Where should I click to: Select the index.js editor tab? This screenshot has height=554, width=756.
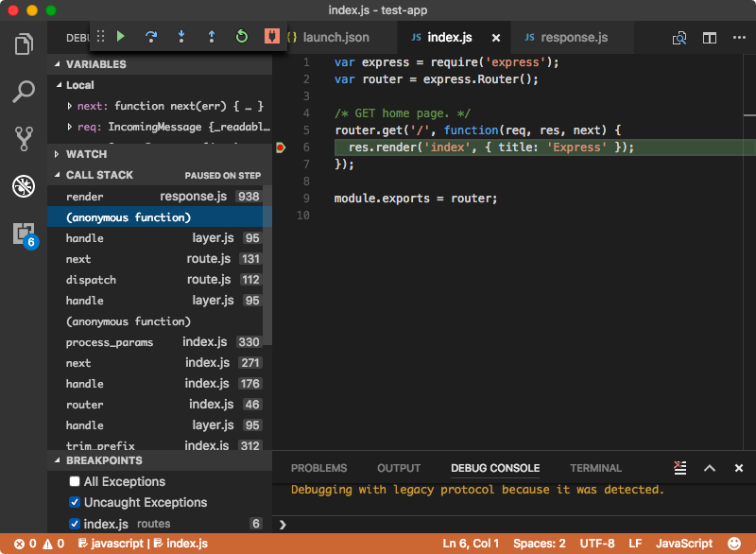449,38
